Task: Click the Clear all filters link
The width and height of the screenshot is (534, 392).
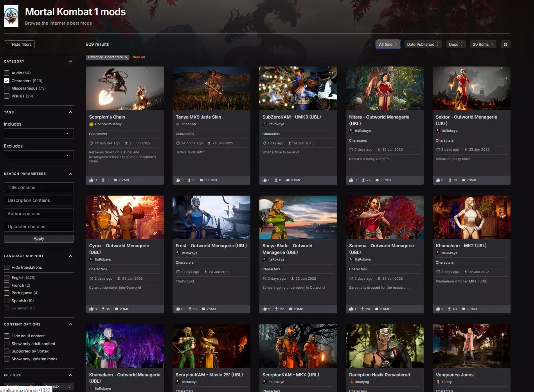Action: tap(138, 58)
